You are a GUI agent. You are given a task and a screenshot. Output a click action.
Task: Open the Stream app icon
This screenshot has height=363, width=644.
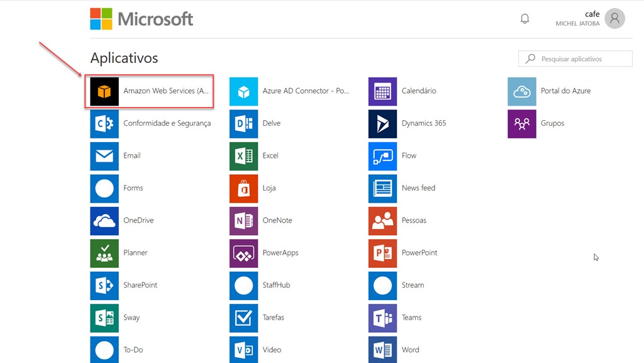pos(382,286)
